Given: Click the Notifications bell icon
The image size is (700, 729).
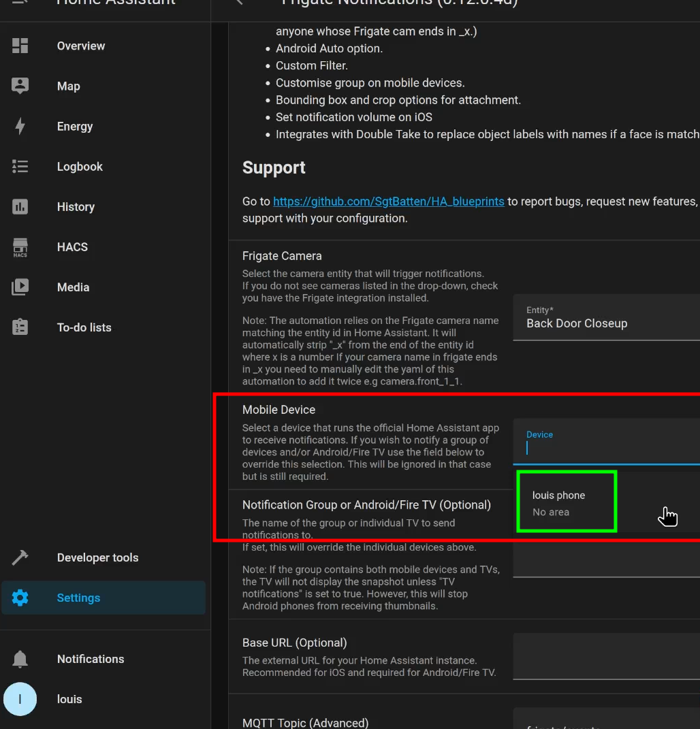Looking at the screenshot, I should 20,659.
